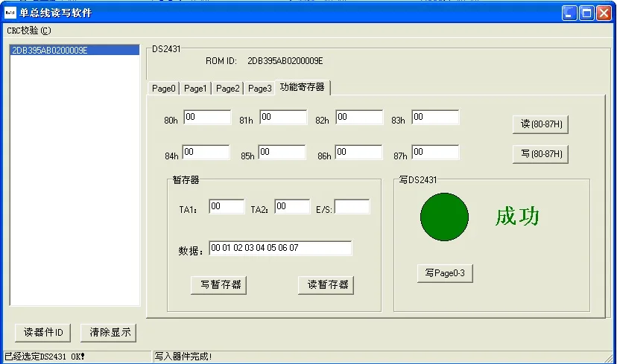Focus the 87h register input field

[x=435, y=153]
